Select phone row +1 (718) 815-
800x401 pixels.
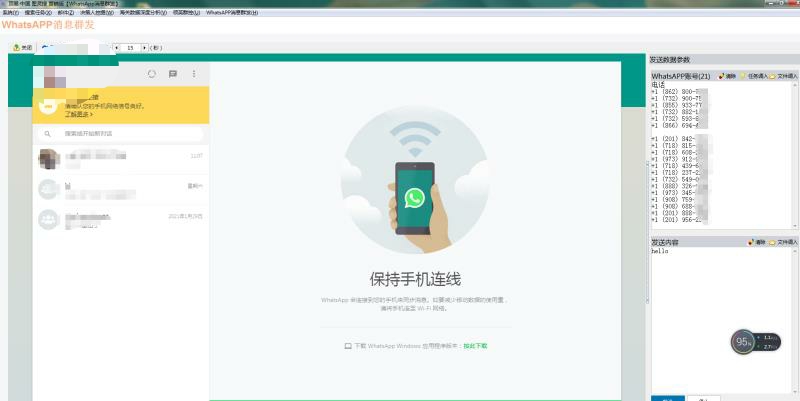[679, 145]
